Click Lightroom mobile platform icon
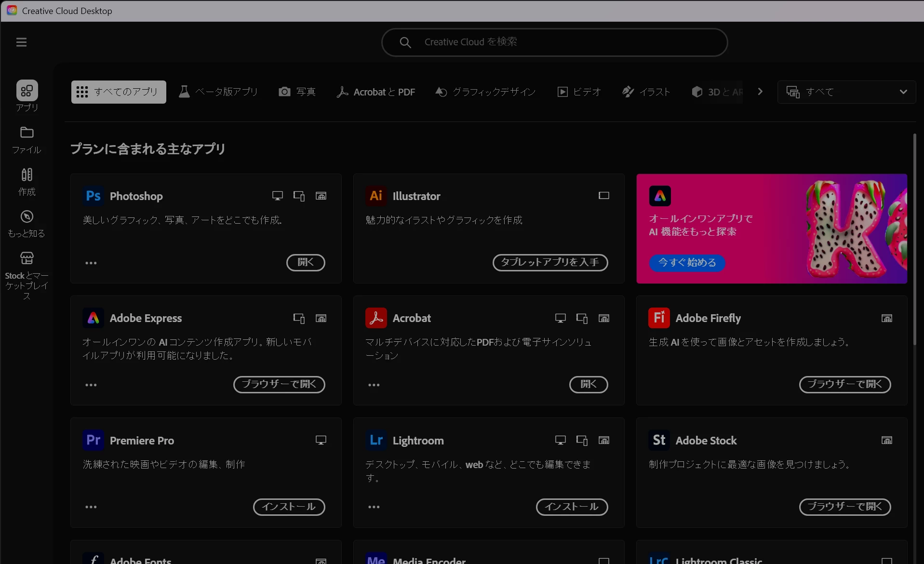Viewport: 924px width, 564px height. (x=582, y=441)
